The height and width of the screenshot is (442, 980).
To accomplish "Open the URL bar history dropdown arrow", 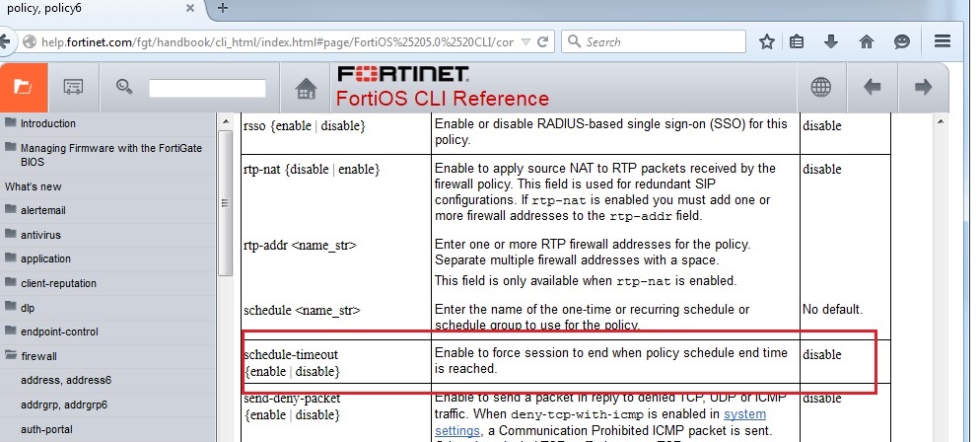I will pos(525,42).
